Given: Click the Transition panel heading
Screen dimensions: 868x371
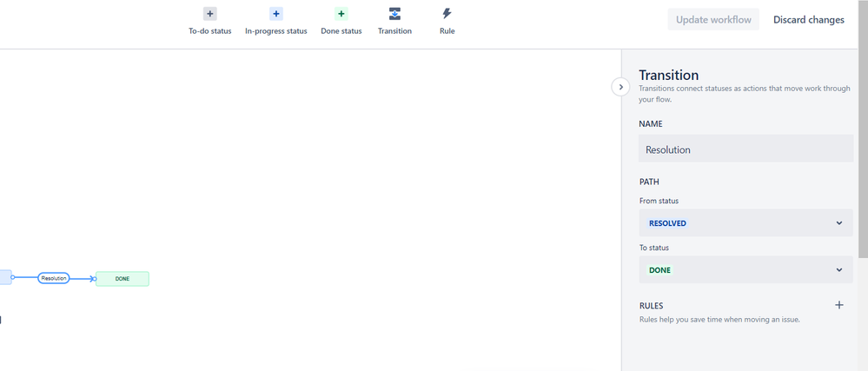Looking at the screenshot, I should point(668,75).
